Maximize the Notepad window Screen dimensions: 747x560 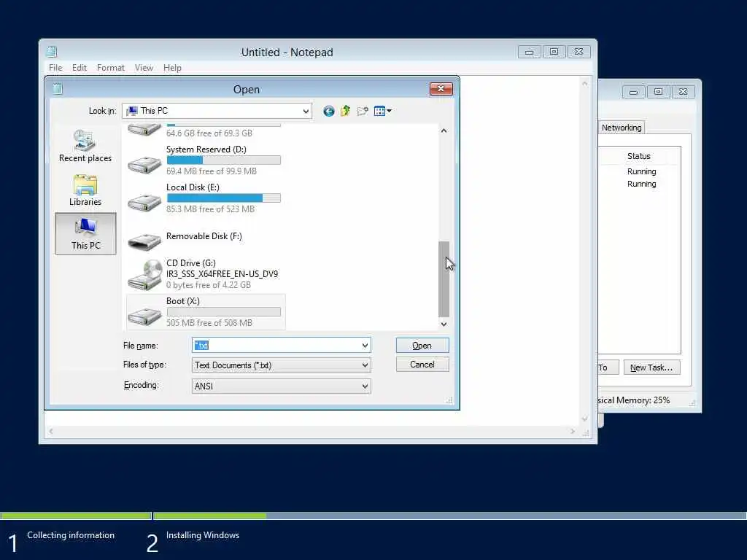click(554, 52)
